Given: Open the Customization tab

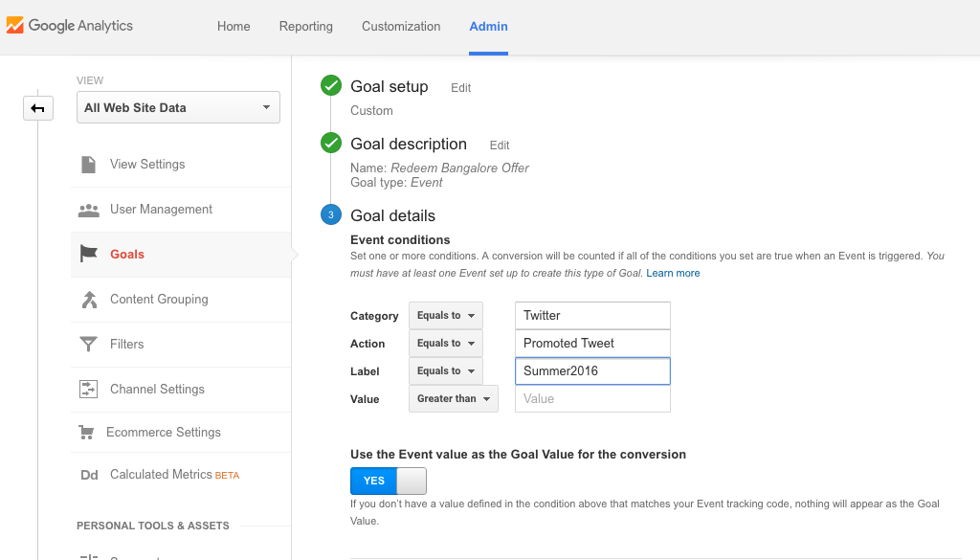Looking at the screenshot, I should [401, 27].
